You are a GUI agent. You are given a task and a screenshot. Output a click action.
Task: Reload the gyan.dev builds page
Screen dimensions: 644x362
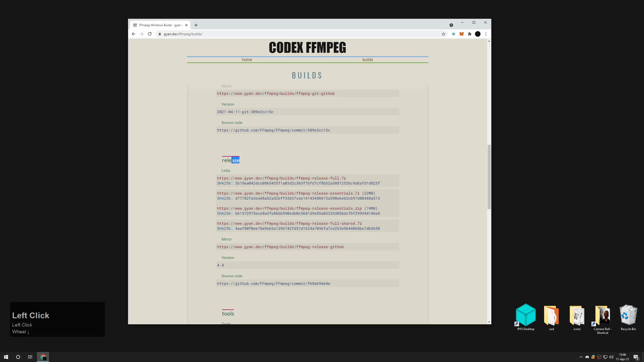150,34
